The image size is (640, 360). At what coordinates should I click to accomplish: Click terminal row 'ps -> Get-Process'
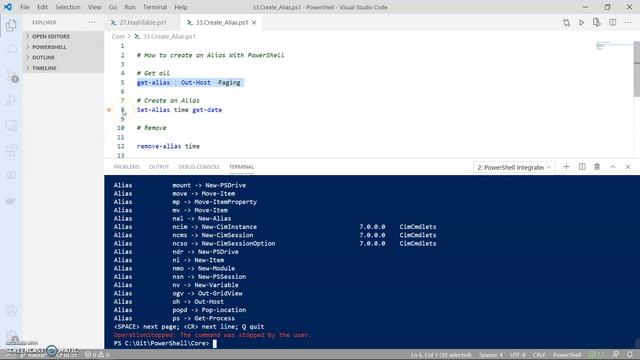203,318
